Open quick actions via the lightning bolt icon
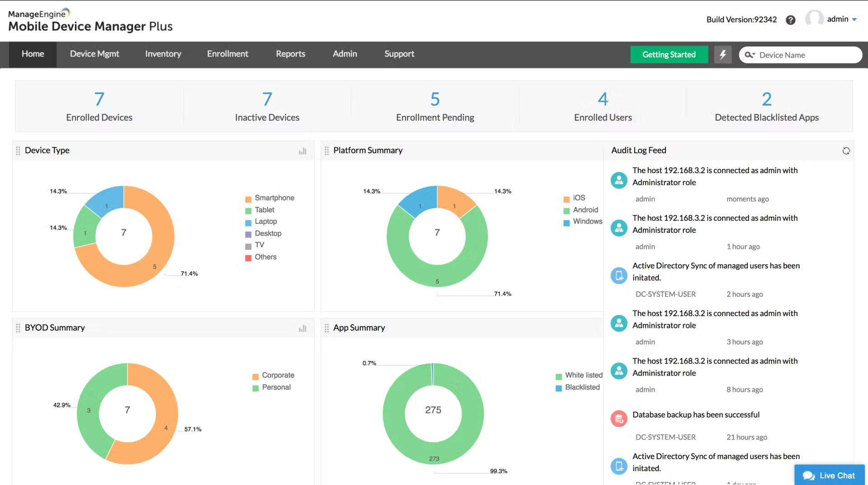Viewport: 868px width, 485px height. click(x=723, y=54)
